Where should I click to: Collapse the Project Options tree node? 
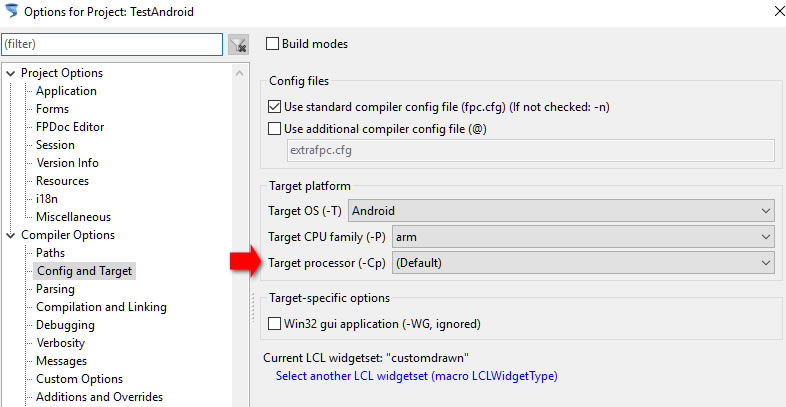coord(11,74)
